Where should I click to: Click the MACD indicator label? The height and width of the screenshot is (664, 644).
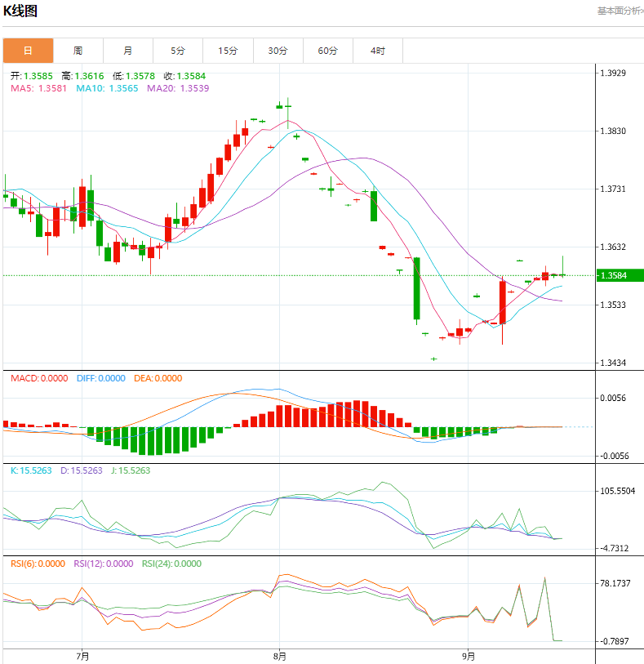(x=38, y=378)
